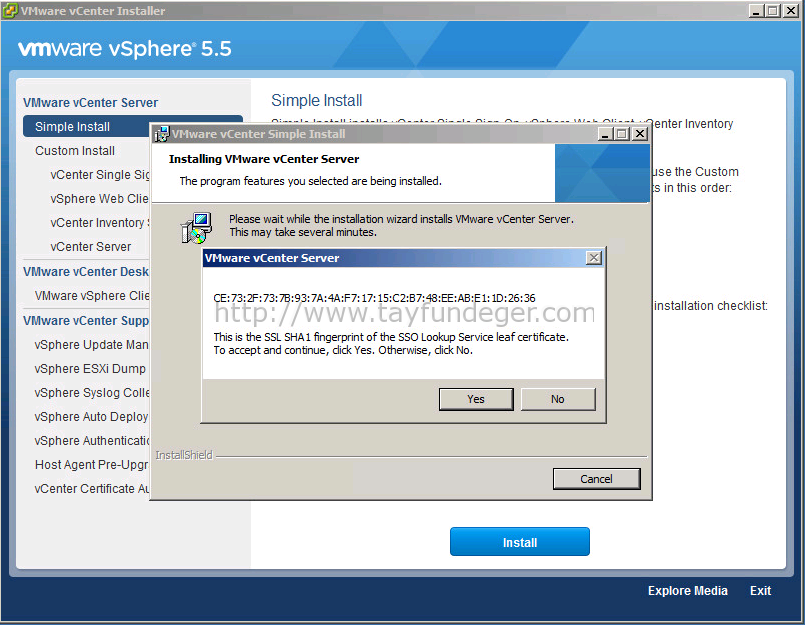Select vSphere Syslog Collector item
The image size is (805, 625).
coord(92,392)
